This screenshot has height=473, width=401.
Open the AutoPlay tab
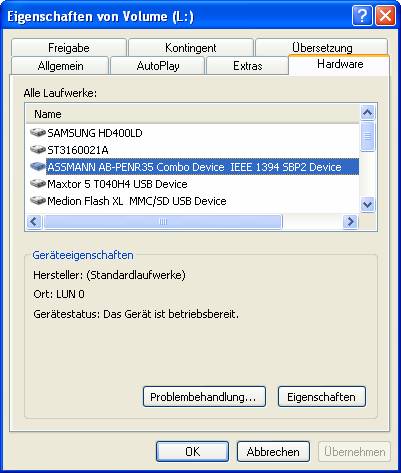click(158, 66)
